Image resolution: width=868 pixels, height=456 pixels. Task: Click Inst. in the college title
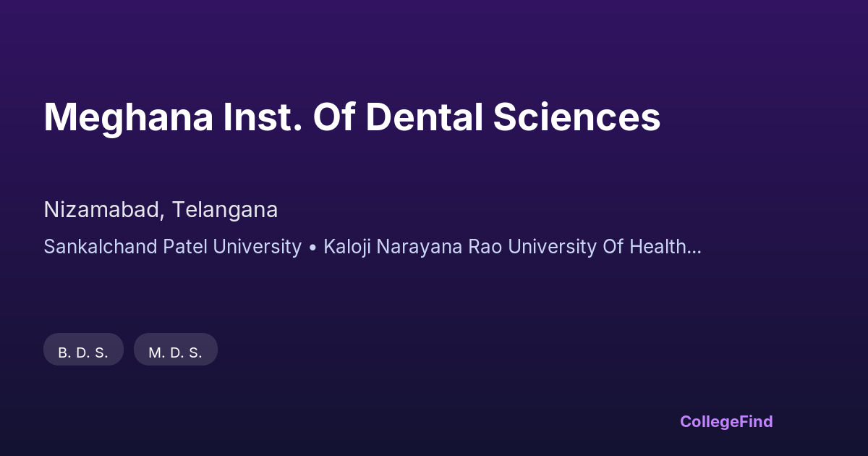263,117
